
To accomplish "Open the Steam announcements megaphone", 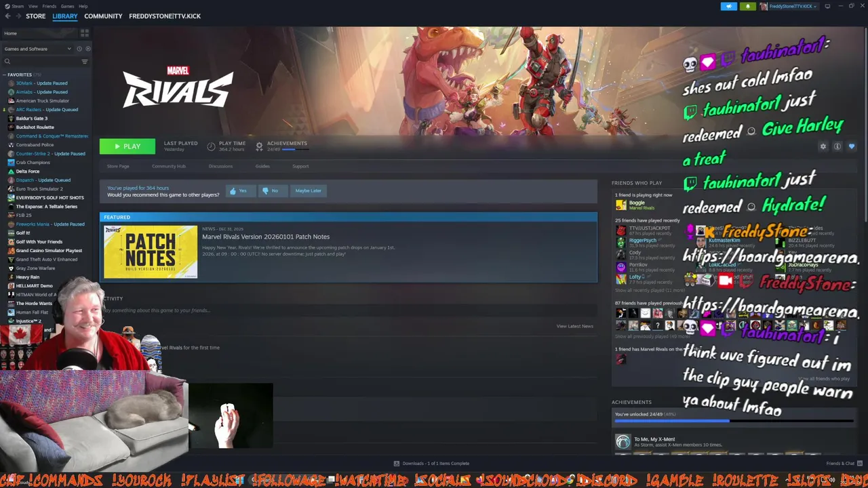I will tap(729, 6).
